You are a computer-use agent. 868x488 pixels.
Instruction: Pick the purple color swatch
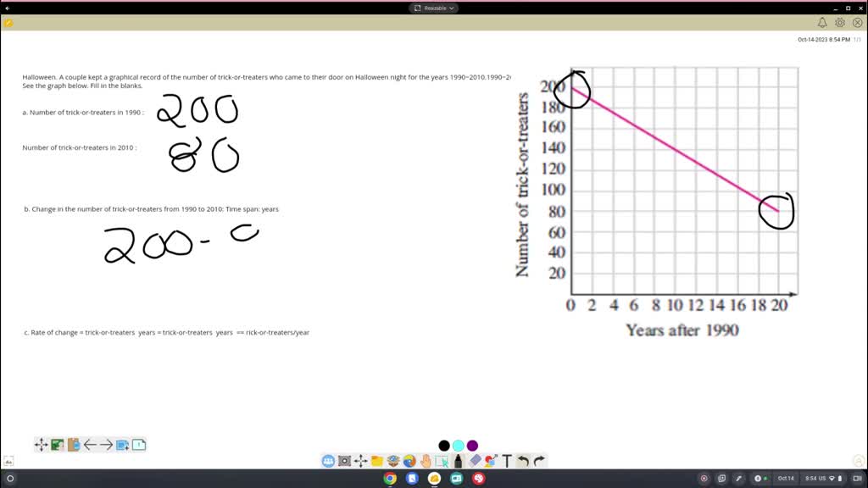pos(472,446)
